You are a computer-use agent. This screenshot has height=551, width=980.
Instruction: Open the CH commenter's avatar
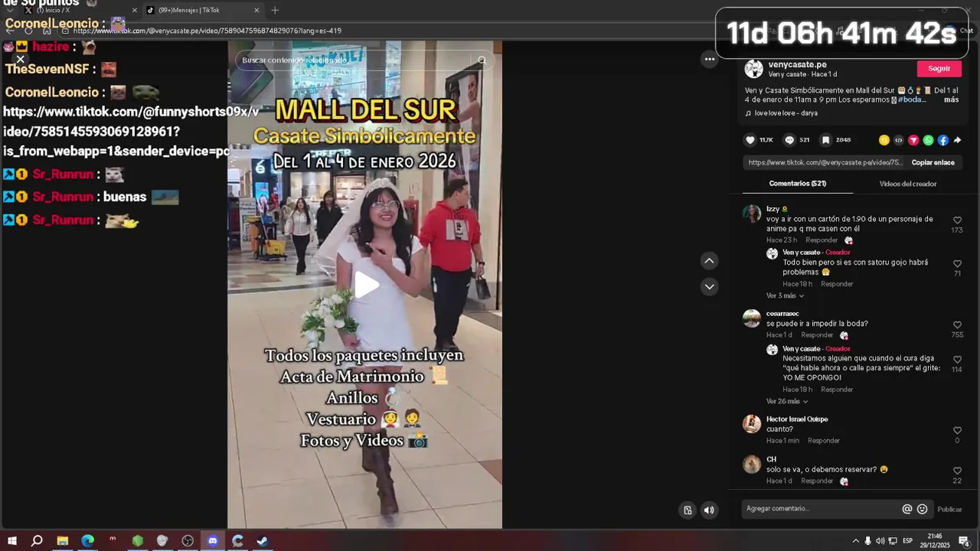click(x=752, y=464)
